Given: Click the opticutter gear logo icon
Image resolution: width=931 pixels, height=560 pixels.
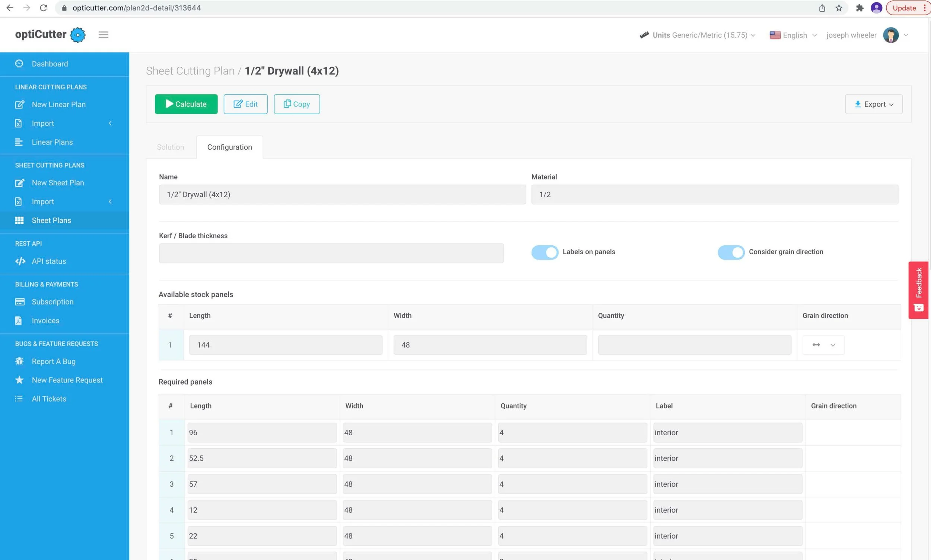Looking at the screenshot, I should [x=78, y=35].
